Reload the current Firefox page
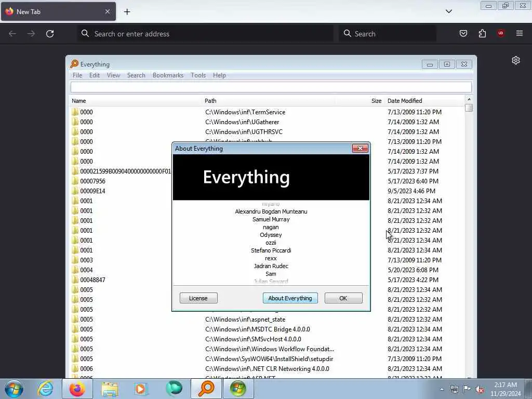This screenshot has width=532, height=399. tap(50, 34)
